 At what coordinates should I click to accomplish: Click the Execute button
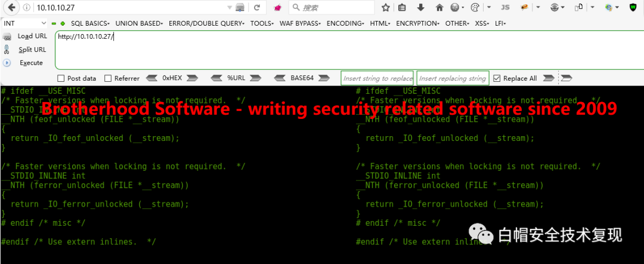coord(31,63)
